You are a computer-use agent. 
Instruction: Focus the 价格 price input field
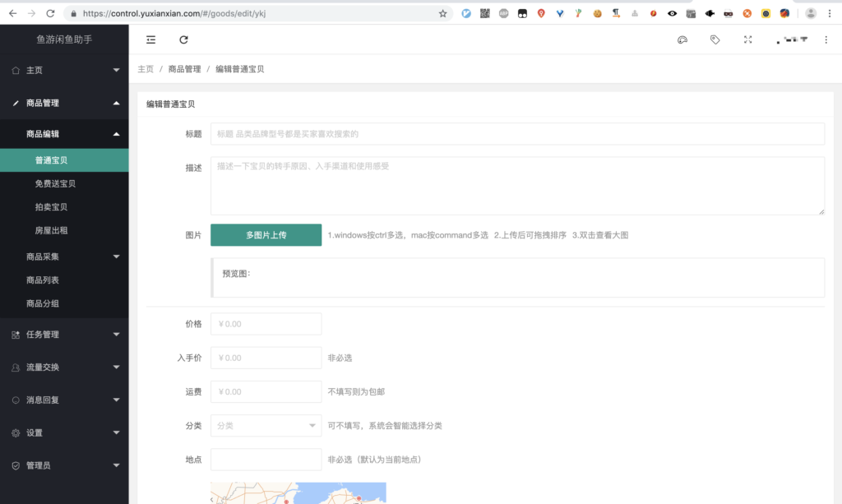coord(266,324)
